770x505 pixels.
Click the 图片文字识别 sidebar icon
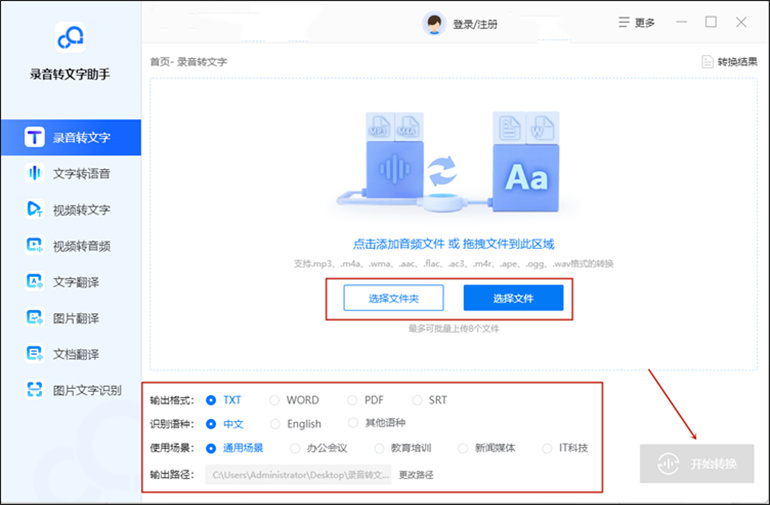tap(34, 390)
